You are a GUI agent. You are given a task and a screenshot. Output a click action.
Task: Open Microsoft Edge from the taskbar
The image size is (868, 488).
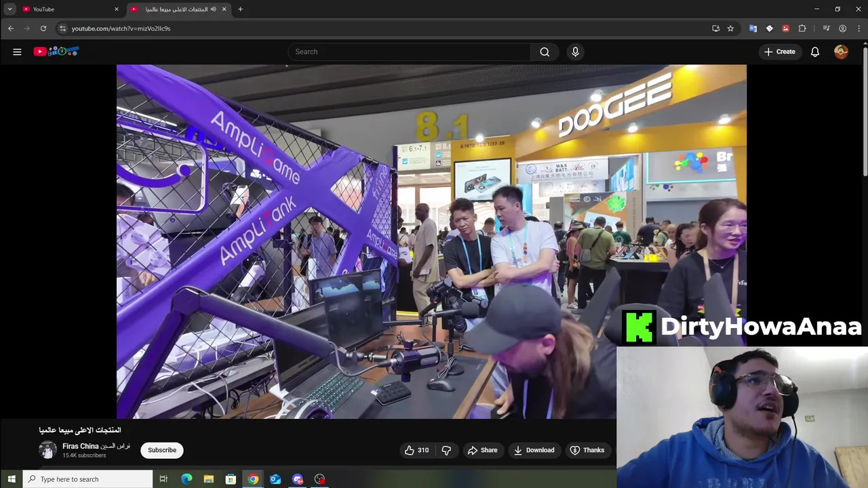tap(186, 479)
